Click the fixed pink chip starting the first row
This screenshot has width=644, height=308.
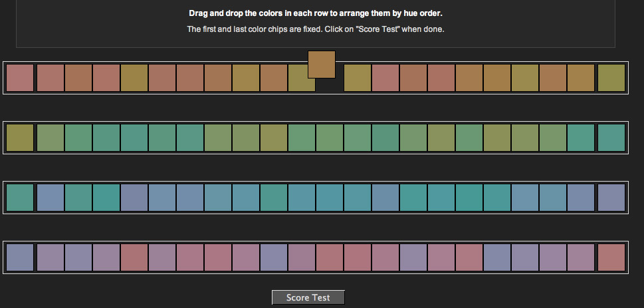click(20, 78)
